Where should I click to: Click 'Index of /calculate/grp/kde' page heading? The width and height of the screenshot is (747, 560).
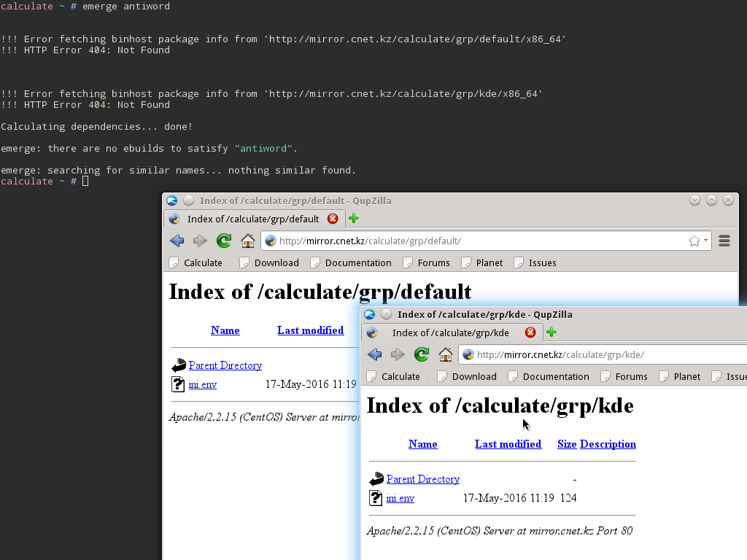coord(500,405)
